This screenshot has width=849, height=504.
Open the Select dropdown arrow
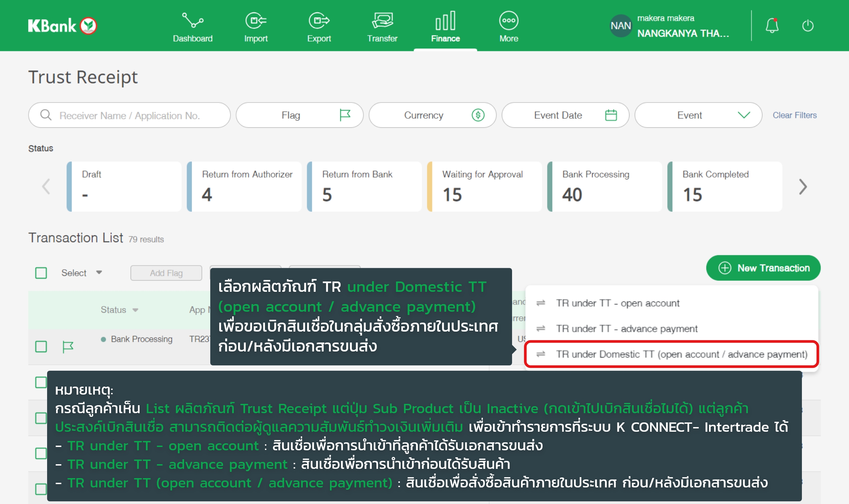(99, 273)
